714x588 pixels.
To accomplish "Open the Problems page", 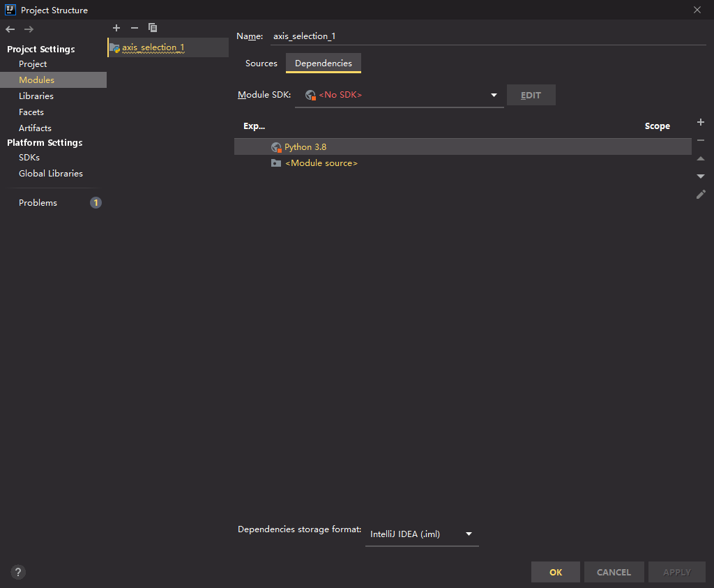I will point(38,203).
